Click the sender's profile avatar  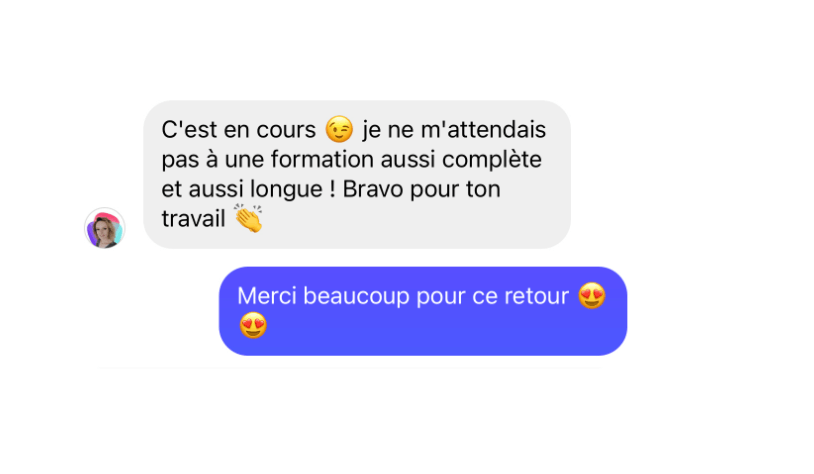[105, 228]
